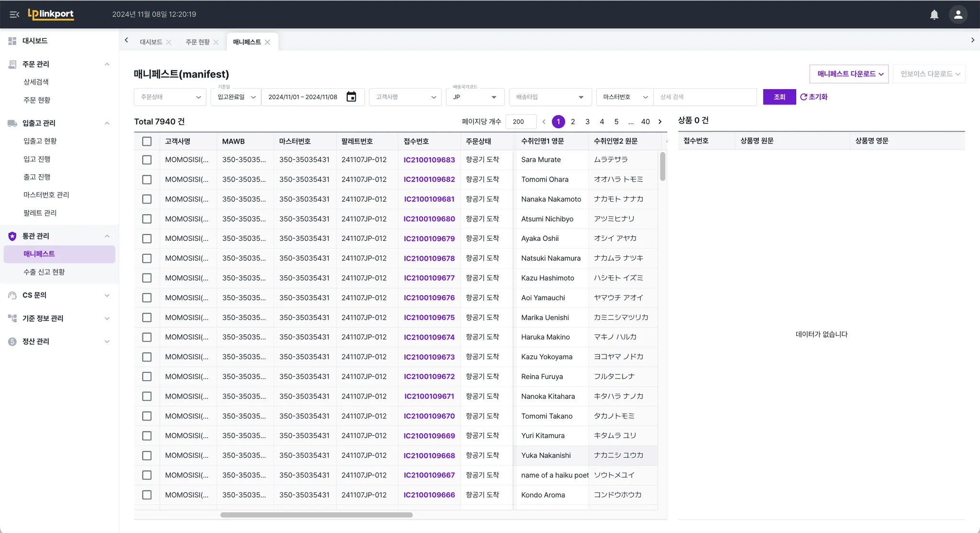Open receipt number IC2100109680 link
This screenshot has width=980, height=533.
(429, 219)
